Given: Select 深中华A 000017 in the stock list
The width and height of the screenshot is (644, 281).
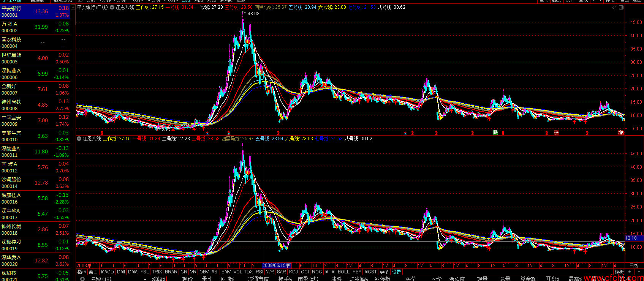Looking at the screenshot, I should (x=35, y=214).
